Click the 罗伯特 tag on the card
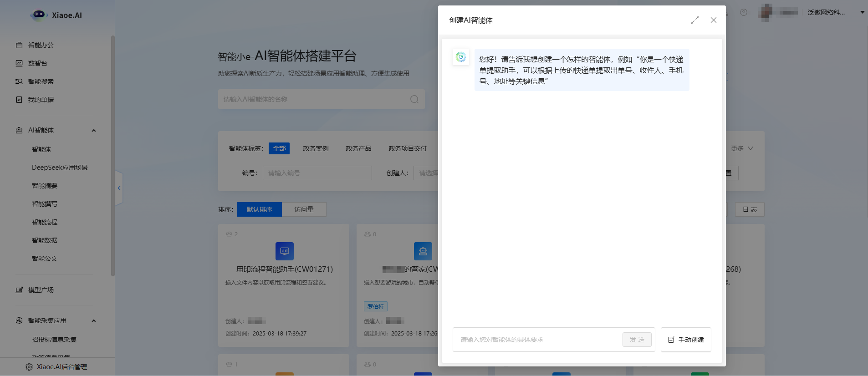The image size is (868, 376). tap(376, 306)
